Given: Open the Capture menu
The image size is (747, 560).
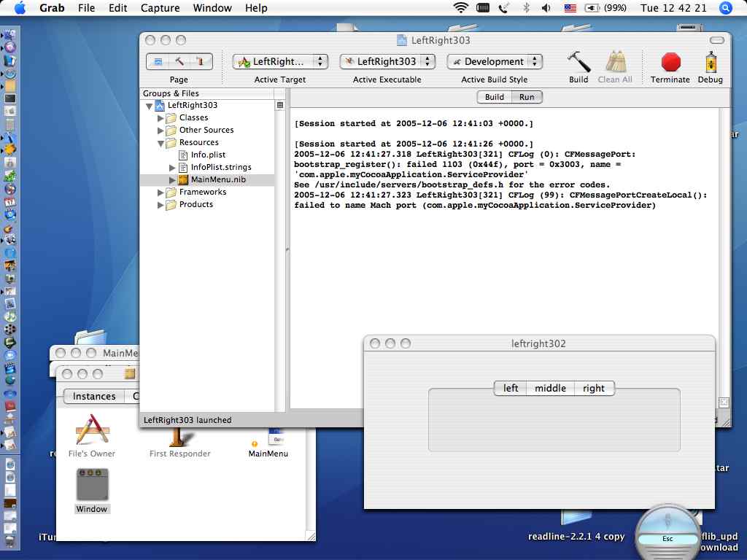Looking at the screenshot, I should 160,8.
